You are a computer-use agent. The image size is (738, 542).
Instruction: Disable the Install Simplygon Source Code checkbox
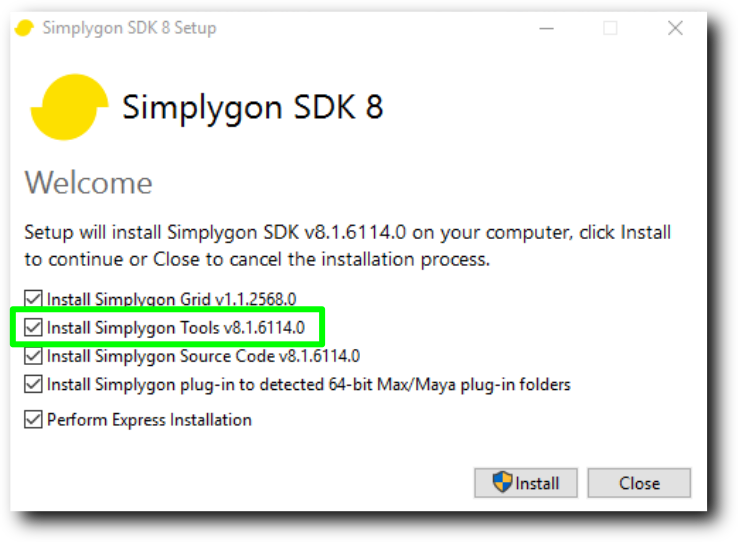point(33,356)
